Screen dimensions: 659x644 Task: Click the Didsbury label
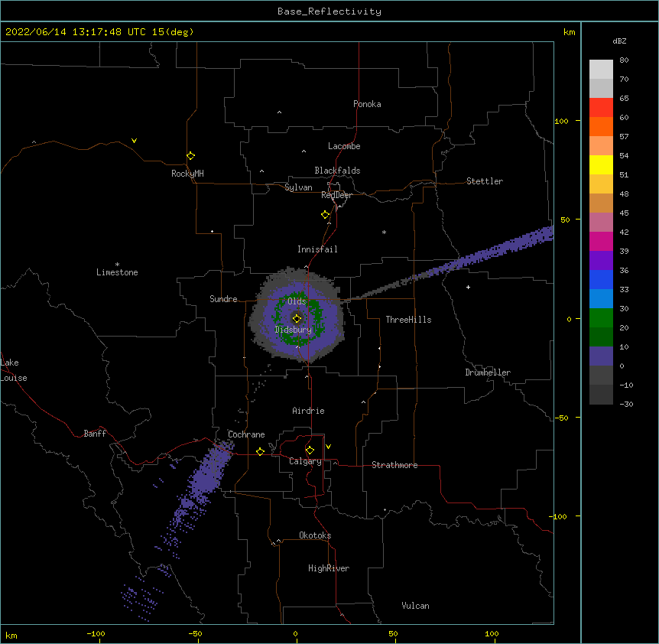click(293, 330)
